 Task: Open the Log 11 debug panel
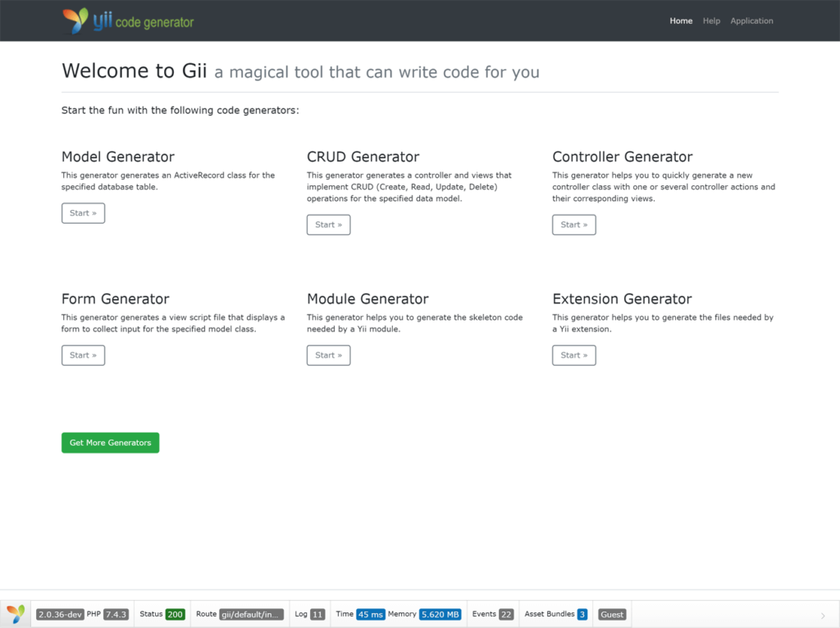(309, 614)
